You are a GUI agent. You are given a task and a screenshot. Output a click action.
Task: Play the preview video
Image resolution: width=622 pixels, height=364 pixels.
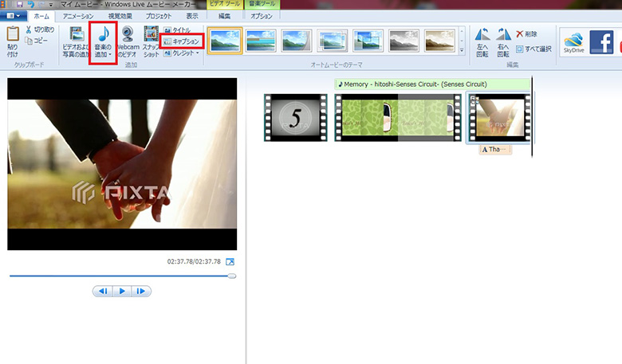coord(122,292)
